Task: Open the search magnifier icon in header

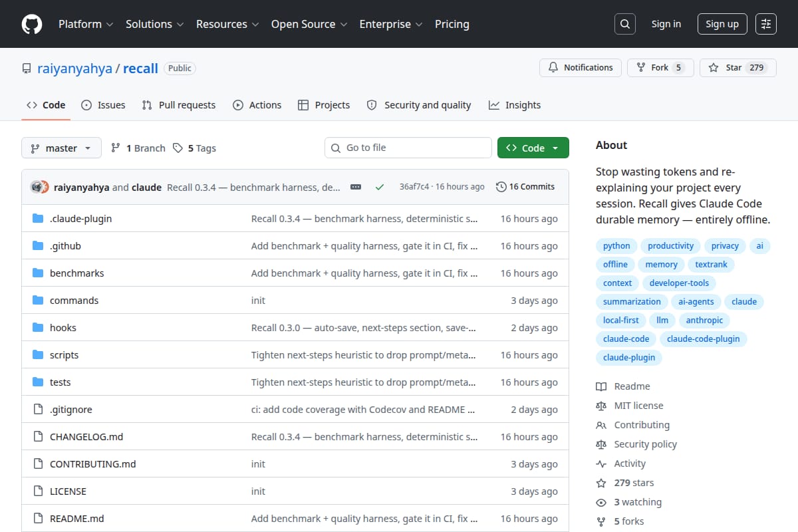Action: coord(624,24)
